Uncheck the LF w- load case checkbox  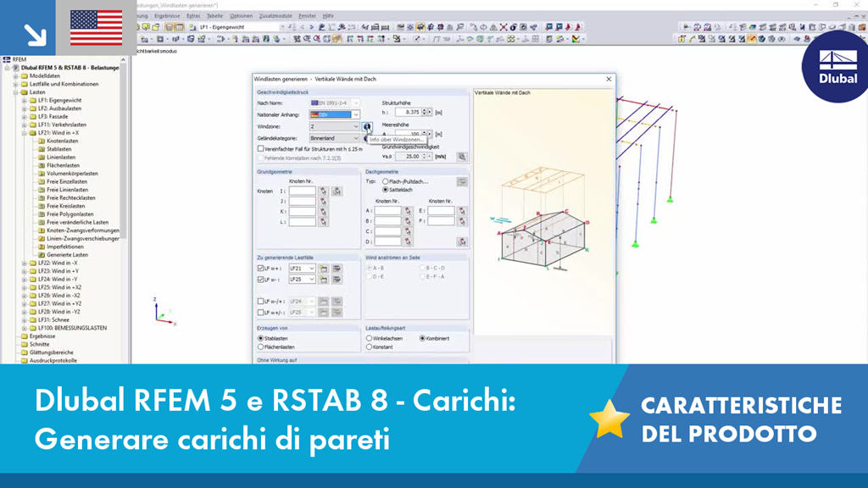pyautogui.click(x=261, y=280)
